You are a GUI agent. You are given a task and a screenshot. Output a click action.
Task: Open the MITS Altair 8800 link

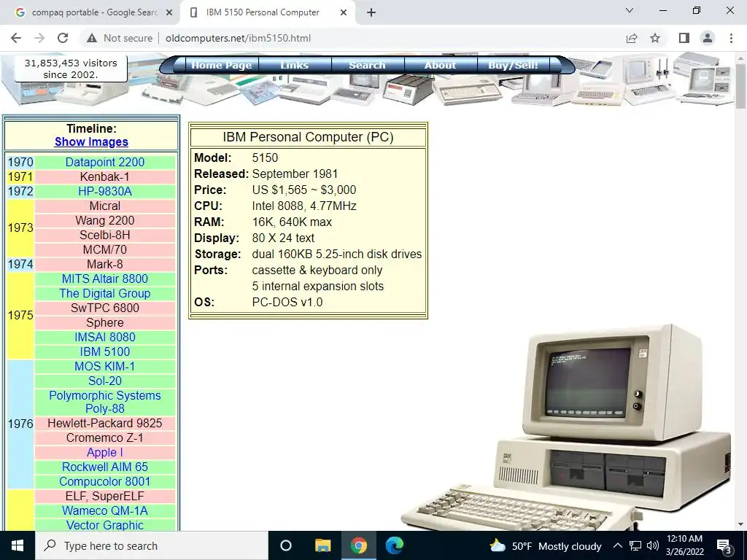tap(105, 279)
